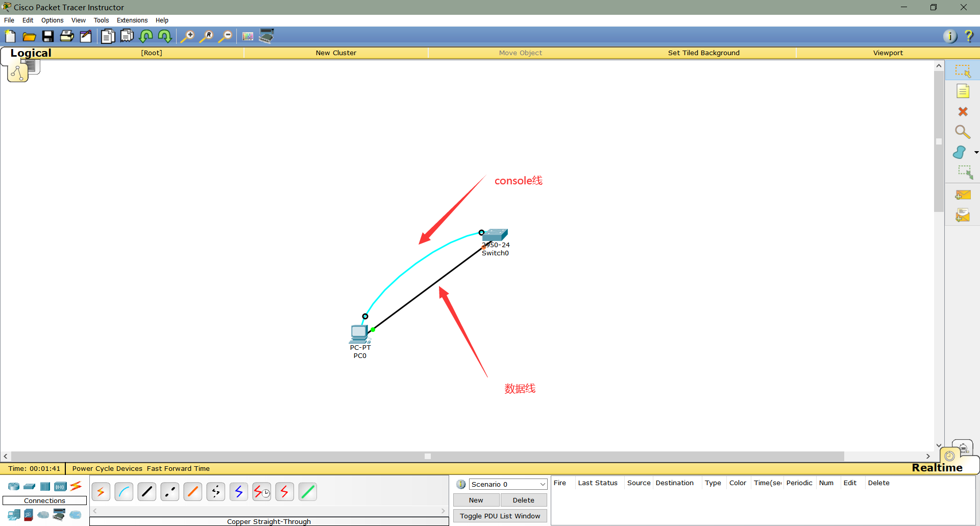The image size is (980, 526).
Task: Select the Console cable connection
Action: click(124, 492)
